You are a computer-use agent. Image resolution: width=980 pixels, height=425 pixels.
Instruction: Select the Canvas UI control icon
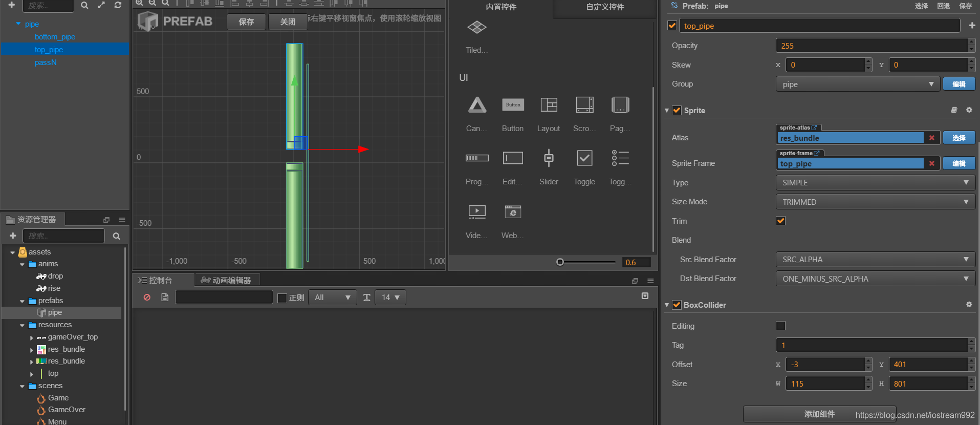477,105
